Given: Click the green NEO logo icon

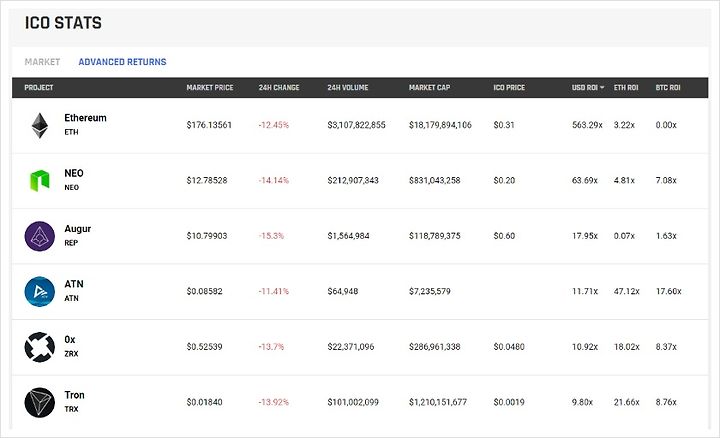Looking at the screenshot, I should (x=39, y=180).
